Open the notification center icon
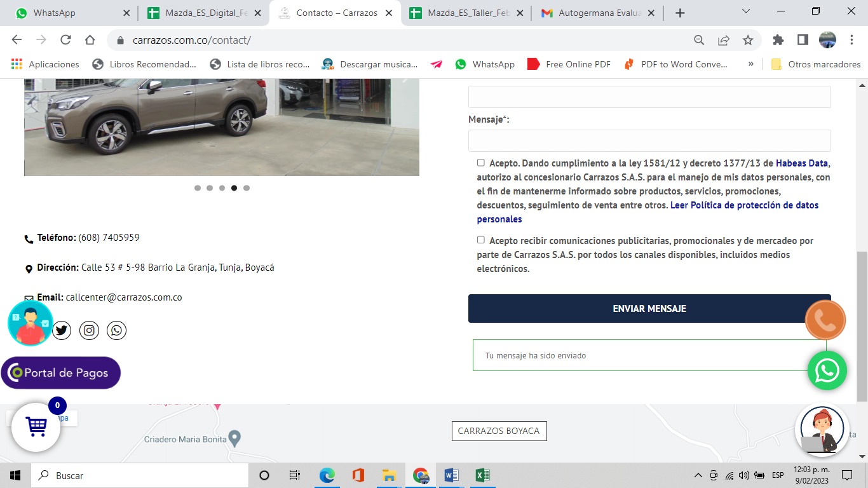868x488 pixels. click(x=846, y=475)
